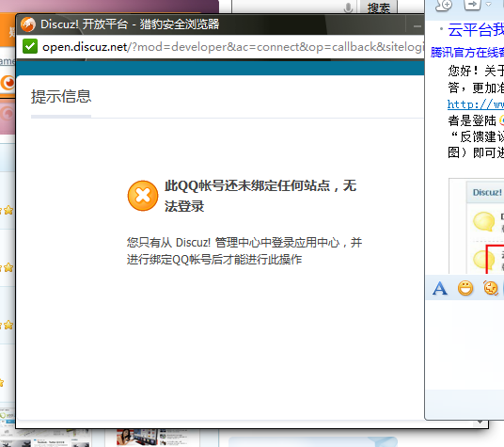Viewport: 504px width, 447px height.
Task: Click the first yellow speech bubble icon
Action: coord(483,221)
